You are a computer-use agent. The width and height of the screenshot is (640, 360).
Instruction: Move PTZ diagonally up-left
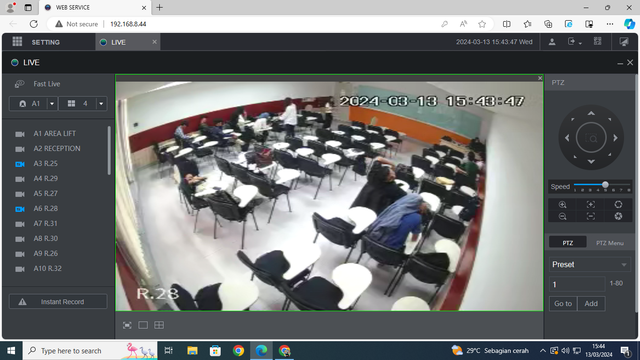[x=573, y=120]
